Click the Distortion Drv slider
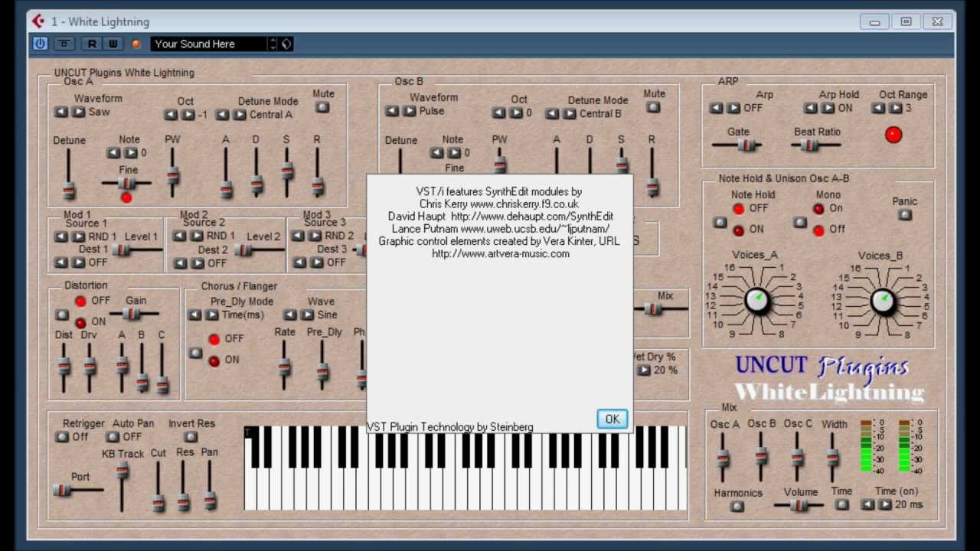 [x=90, y=367]
